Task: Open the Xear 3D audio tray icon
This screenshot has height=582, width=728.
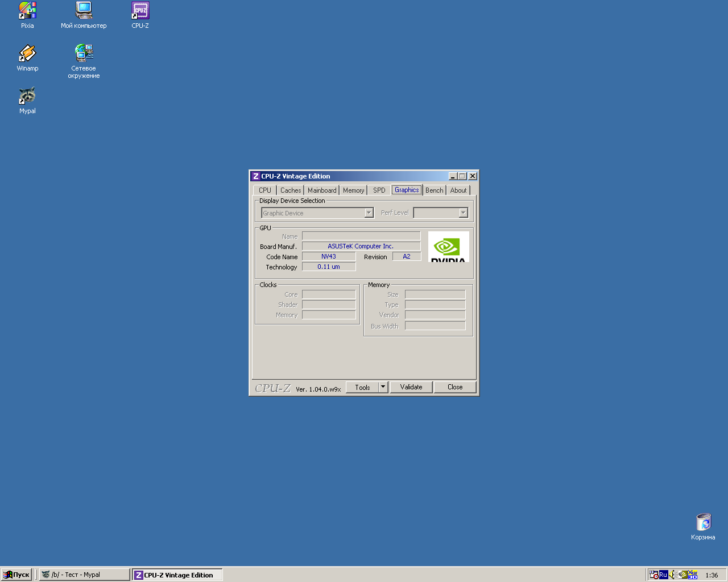Action: click(693, 575)
